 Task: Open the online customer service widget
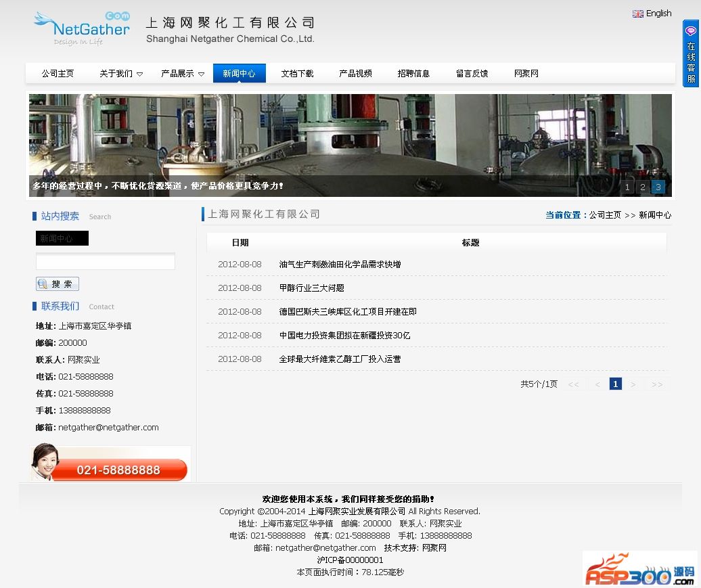point(691,54)
